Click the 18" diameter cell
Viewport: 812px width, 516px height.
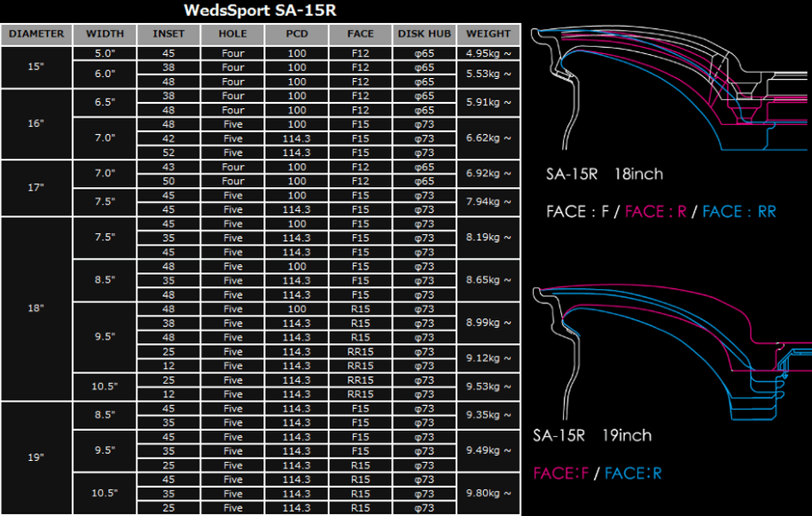(x=36, y=309)
